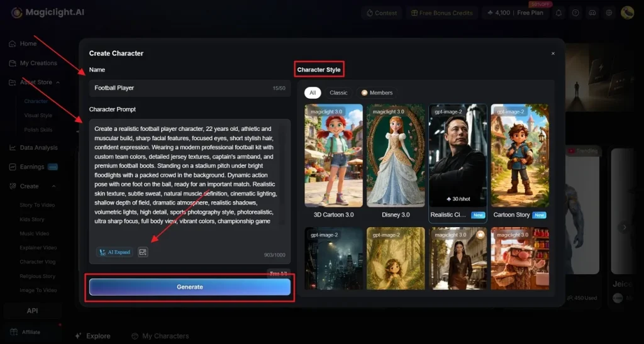The height and width of the screenshot is (344, 644).
Task: Click the 4,100 Free Plan credits button
Action: coord(515,13)
